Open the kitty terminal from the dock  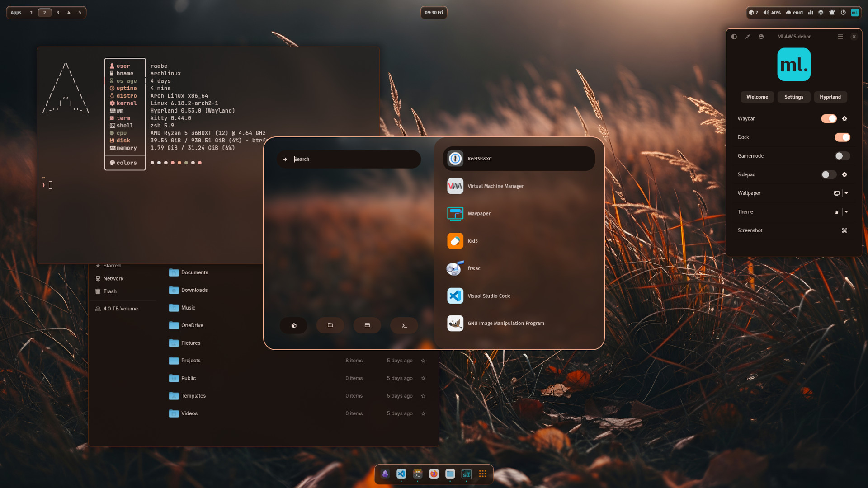click(417, 474)
